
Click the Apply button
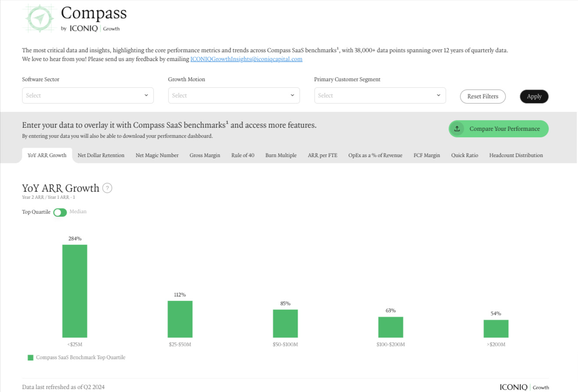point(534,96)
